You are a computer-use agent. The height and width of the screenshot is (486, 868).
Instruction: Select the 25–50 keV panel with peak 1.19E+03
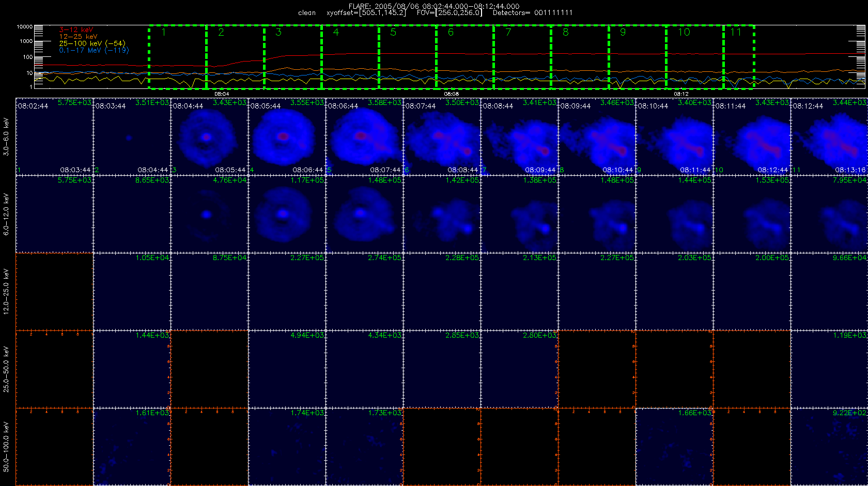tap(829, 369)
